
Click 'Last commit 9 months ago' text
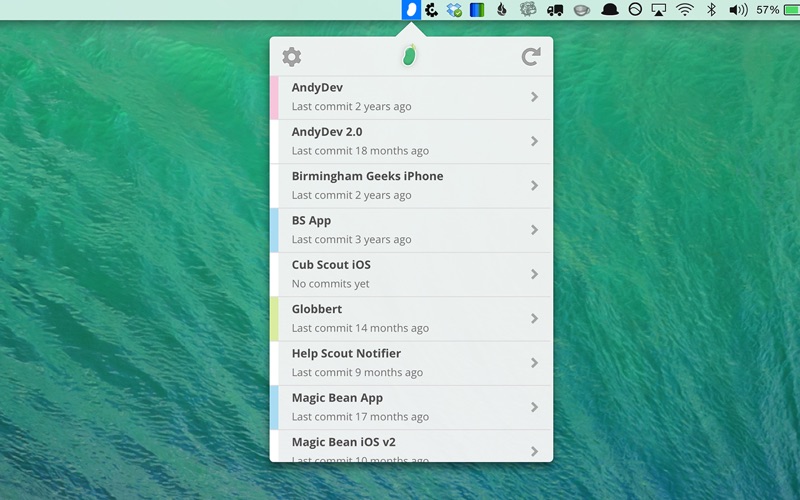pos(357,373)
